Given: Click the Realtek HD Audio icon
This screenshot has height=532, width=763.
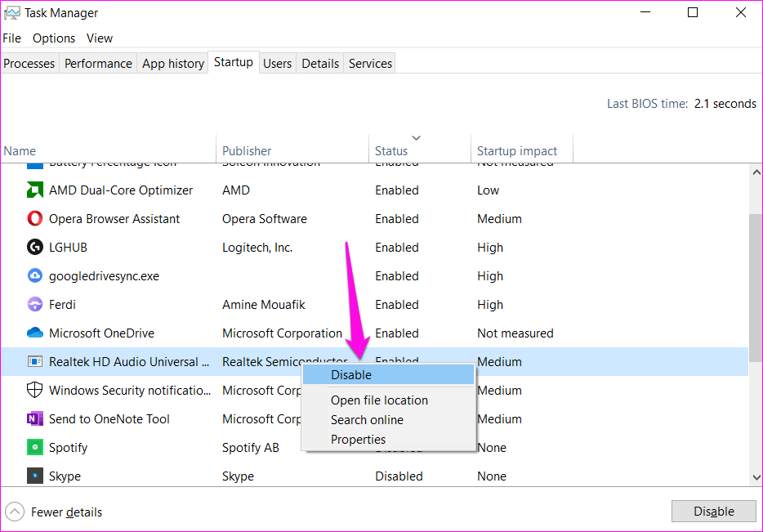Looking at the screenshot, I should (34, 362).
